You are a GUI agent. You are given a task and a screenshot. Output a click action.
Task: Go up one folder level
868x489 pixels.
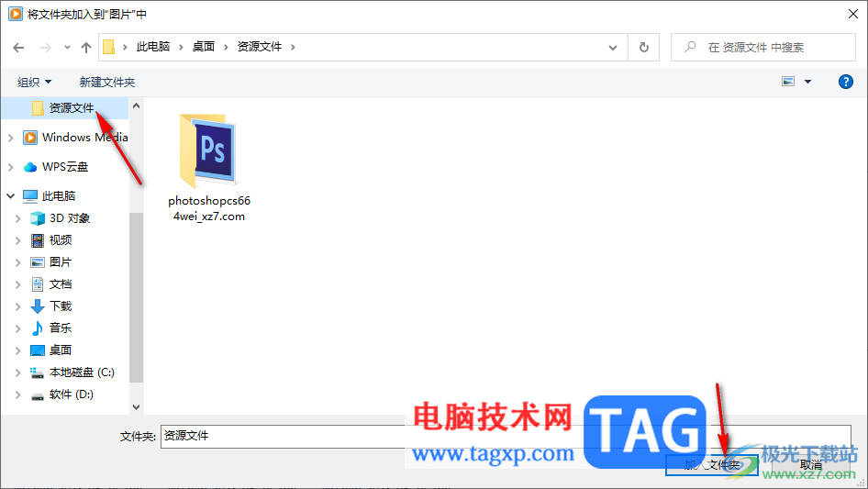pyautogui.click(x=86, y=48)
